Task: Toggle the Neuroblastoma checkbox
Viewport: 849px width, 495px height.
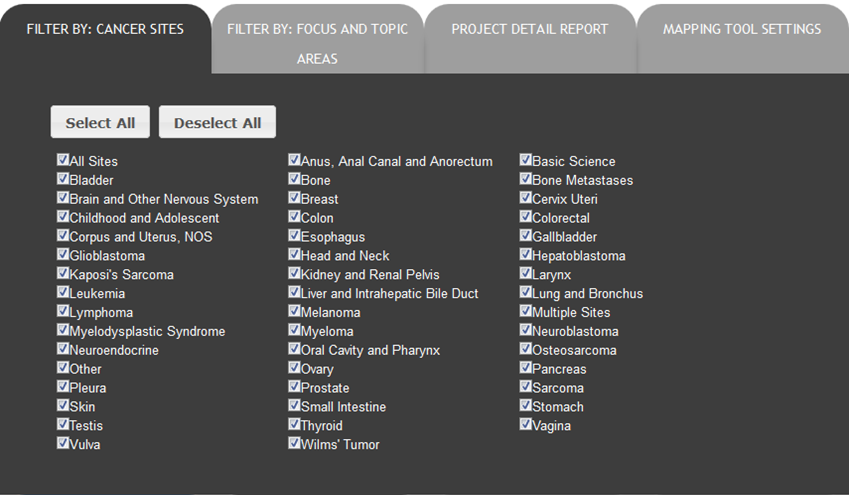Action: [525, 330]
